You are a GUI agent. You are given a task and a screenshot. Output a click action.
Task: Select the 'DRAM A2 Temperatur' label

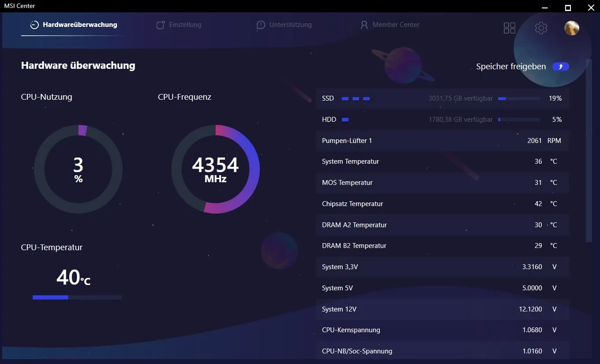(355, 225)
